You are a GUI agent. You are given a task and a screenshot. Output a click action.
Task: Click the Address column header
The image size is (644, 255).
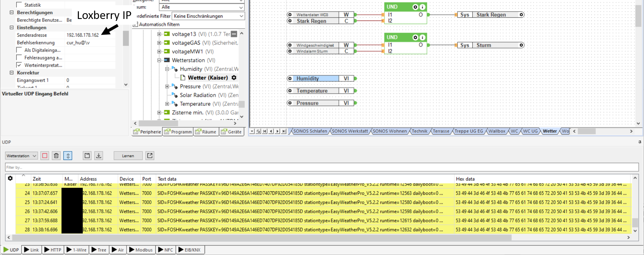pos(98,179)
